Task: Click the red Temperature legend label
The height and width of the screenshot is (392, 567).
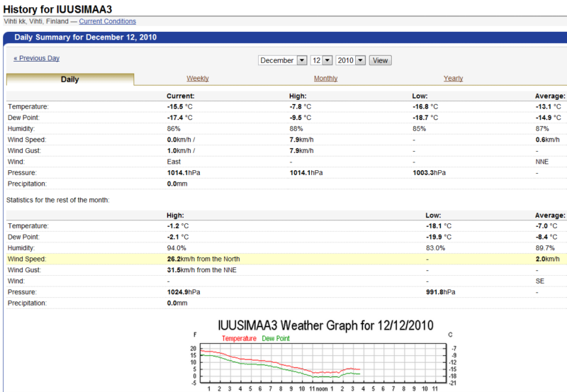Action: 240,338
